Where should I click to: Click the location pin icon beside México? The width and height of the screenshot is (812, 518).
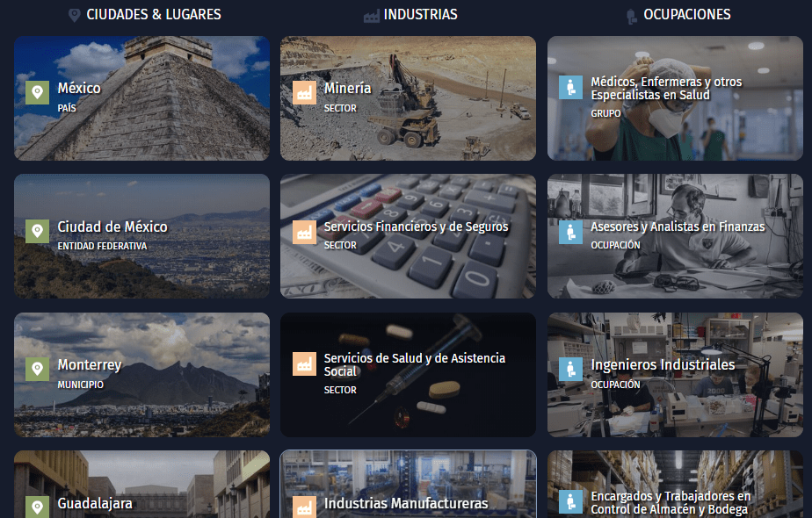click(37, 93)
